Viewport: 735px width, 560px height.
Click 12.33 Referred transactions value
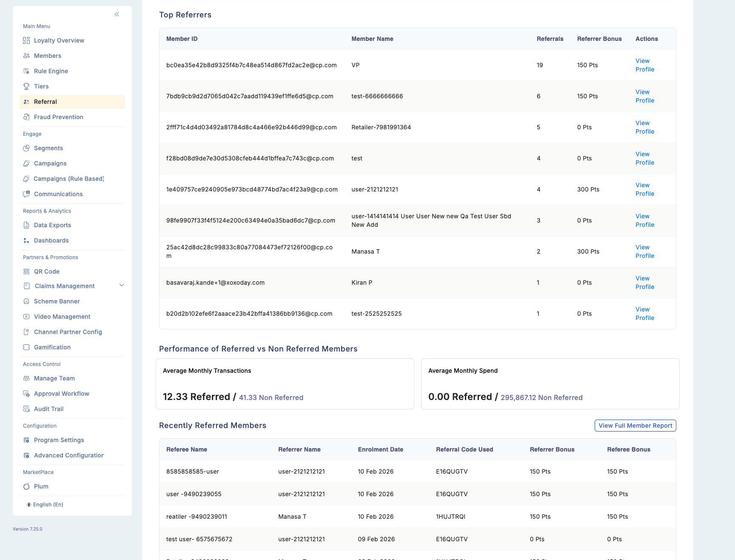point(197,397)
